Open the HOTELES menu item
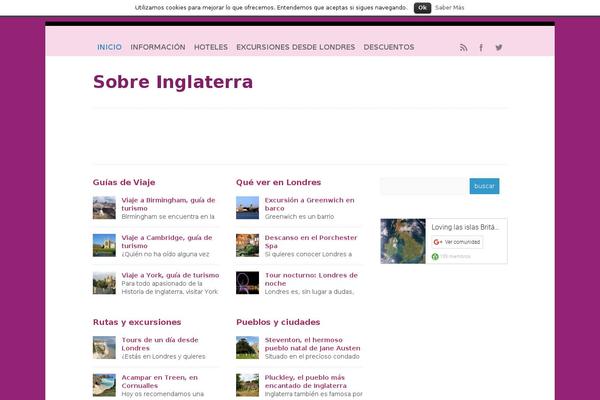Image resolution: width=600 pixels, height=400 pixels. click(211, 47)
